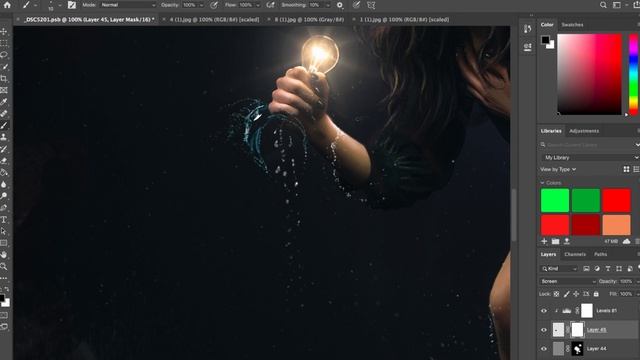Select the Frame tool

pyautogui.click(x=4, y=90)
